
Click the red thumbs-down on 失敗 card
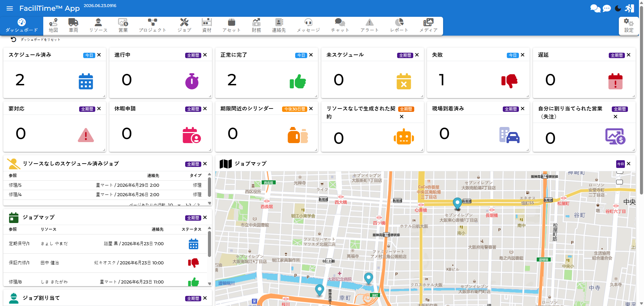click(509, 81)
